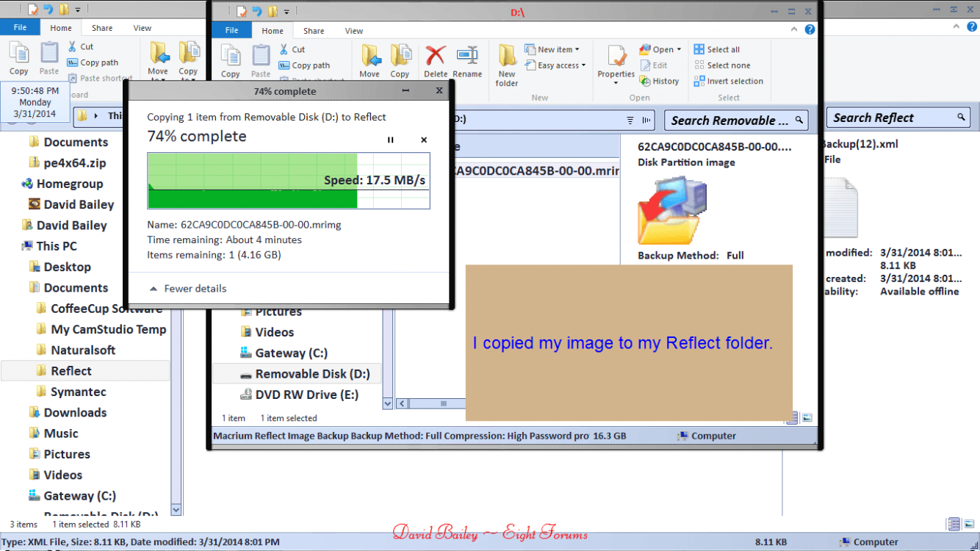Click Move to in the D:\ window ribbon

click(x=370, y=62)
